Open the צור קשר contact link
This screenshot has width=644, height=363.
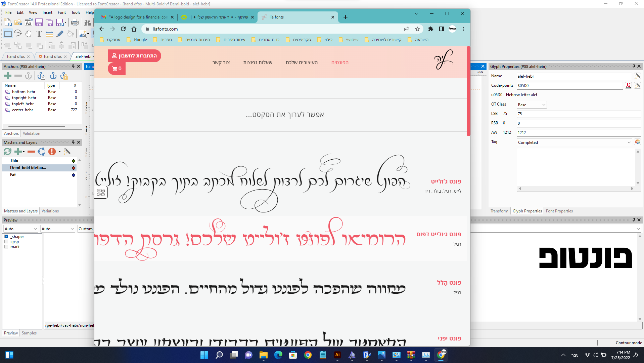click(221, 63)
